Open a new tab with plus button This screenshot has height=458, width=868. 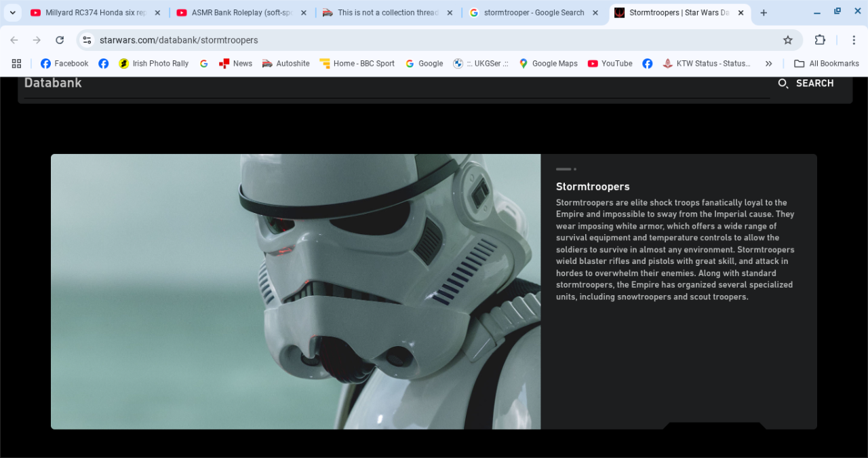pyautogui.click(x=764, y=13)
